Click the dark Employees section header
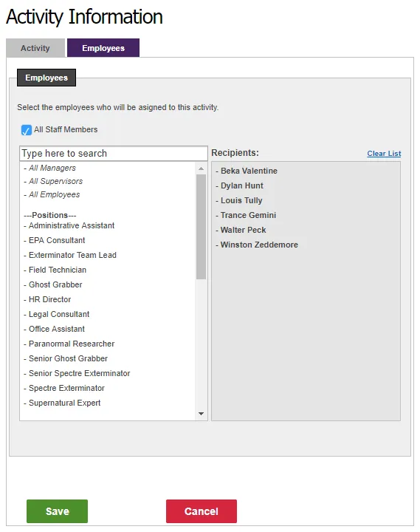 [x=47, y=78]
